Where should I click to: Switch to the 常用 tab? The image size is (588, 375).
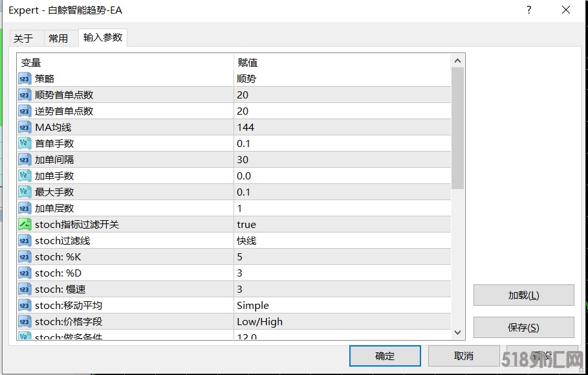point(58,38)
